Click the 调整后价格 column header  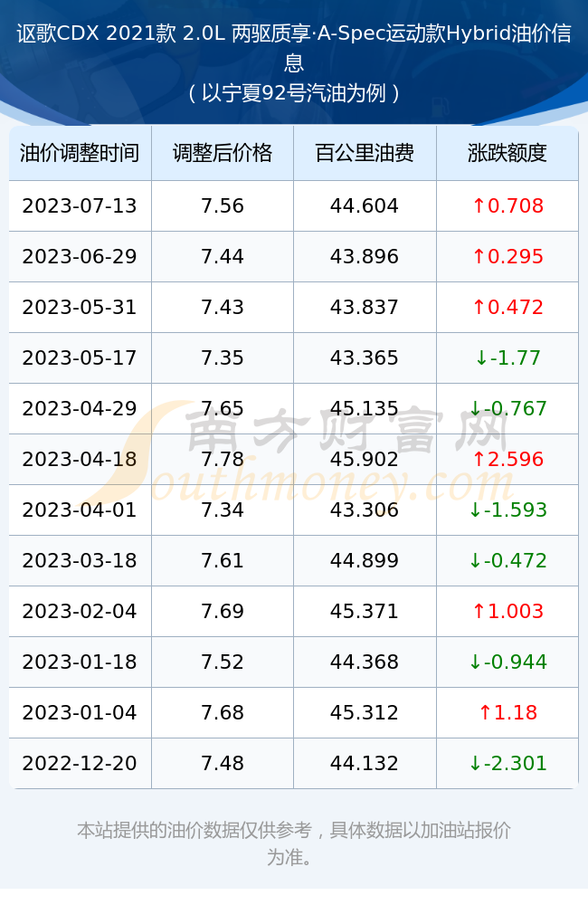[223, 154]
